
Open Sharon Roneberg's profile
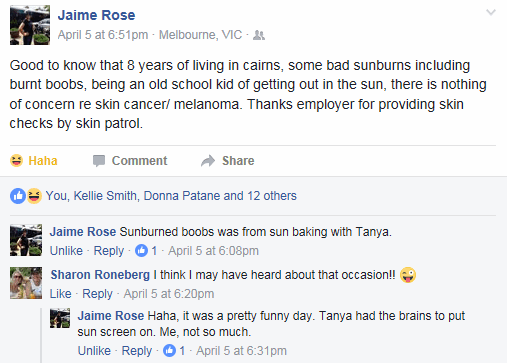click(100, 275)
